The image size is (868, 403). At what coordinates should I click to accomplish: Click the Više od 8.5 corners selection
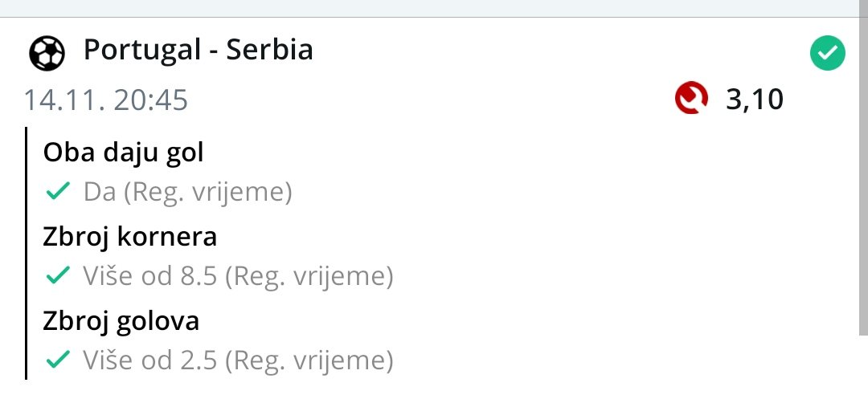[x=238, y=277]
